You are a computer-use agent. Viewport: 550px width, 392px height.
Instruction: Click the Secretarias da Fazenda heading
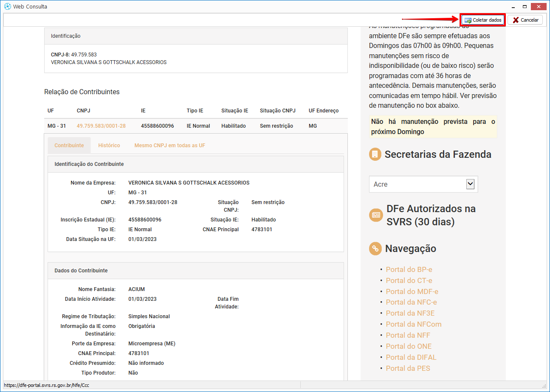pyautogui.click(x=438, y=154)
